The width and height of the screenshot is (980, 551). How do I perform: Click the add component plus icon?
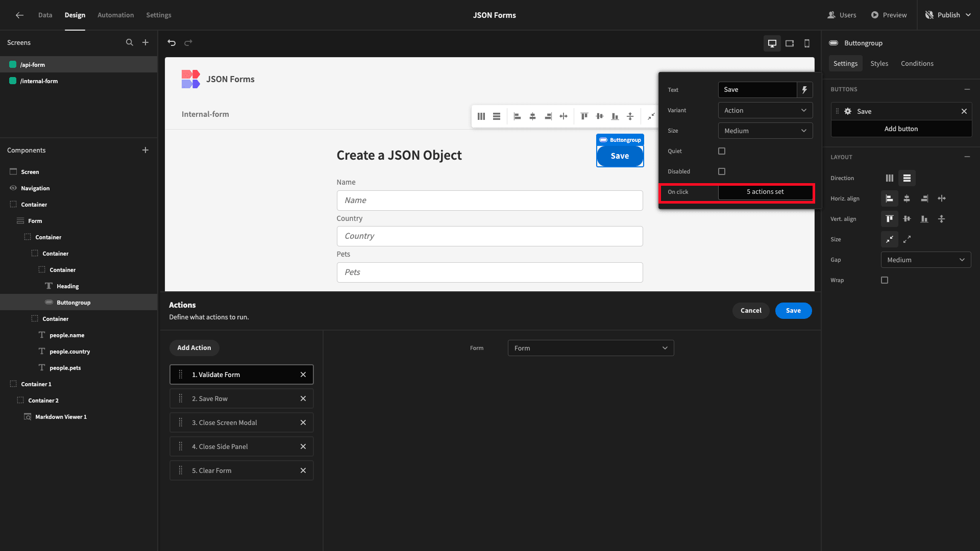tap(145, 150)
